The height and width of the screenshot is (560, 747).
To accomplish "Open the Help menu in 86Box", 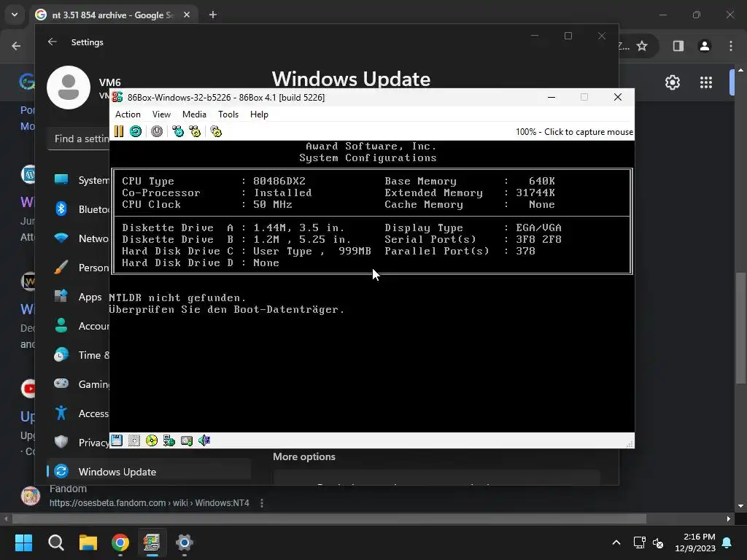I will (x=259, y=114).
